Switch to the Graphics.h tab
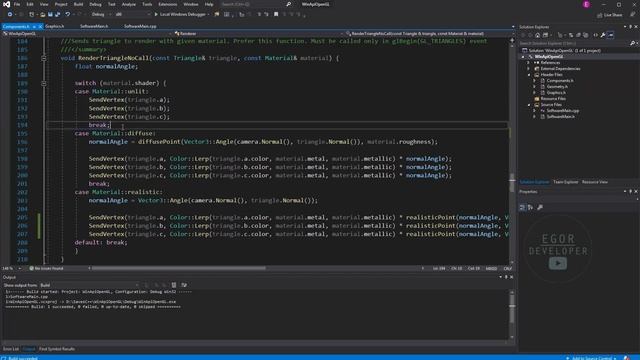The width and height of the screenshot is (640, 360). pyautogui.click(x=55, y=26)
